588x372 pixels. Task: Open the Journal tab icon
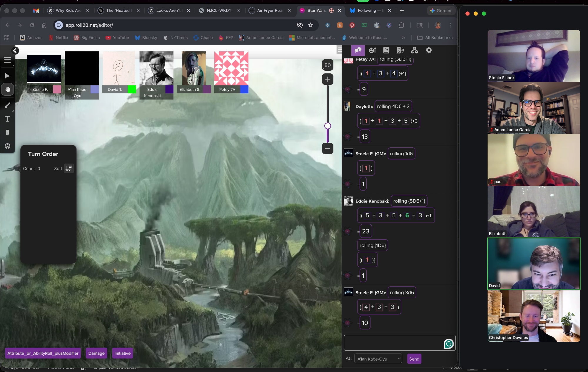[386, 50]
